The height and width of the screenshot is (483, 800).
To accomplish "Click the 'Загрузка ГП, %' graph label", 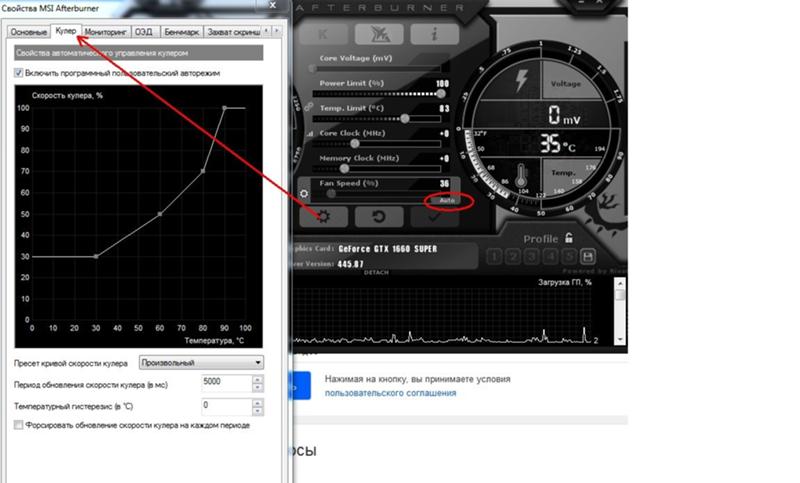I will pos(564,282).
